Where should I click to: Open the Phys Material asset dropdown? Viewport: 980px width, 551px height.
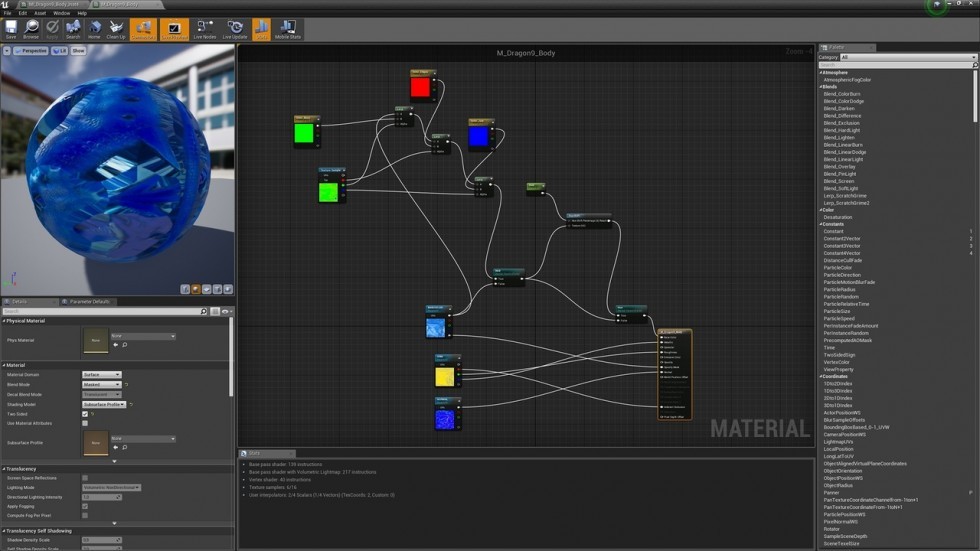143,336
